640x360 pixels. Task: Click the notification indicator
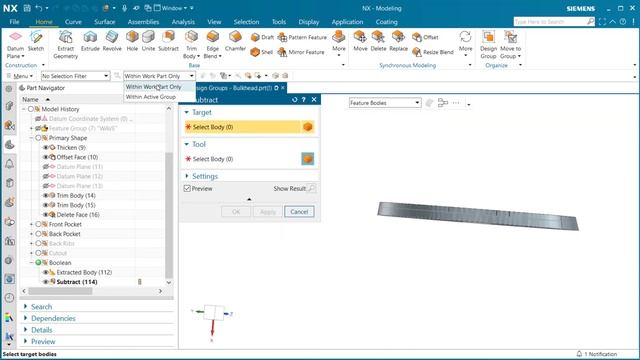(596, 354)
